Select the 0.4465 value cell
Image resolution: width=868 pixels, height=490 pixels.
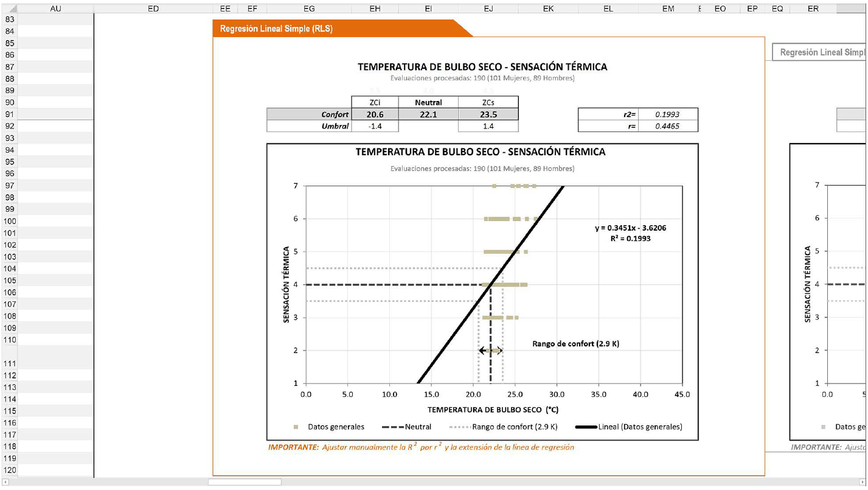pos(668,126)
